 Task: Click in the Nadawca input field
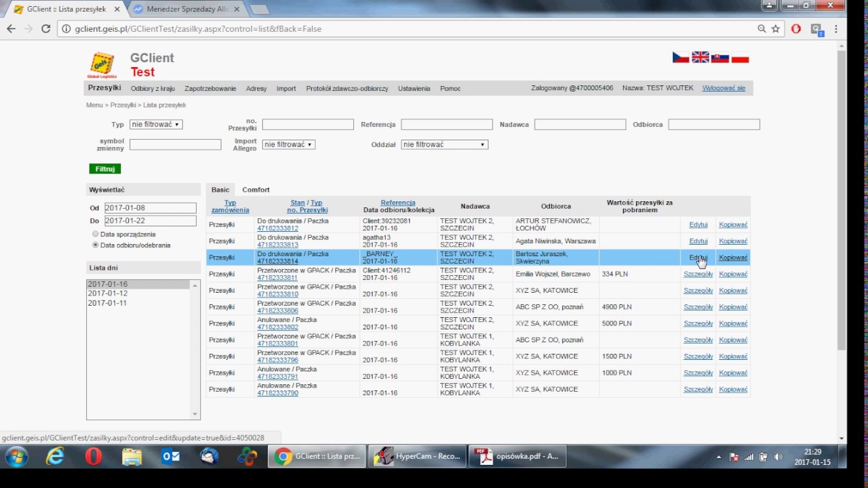tap(580, 125)
